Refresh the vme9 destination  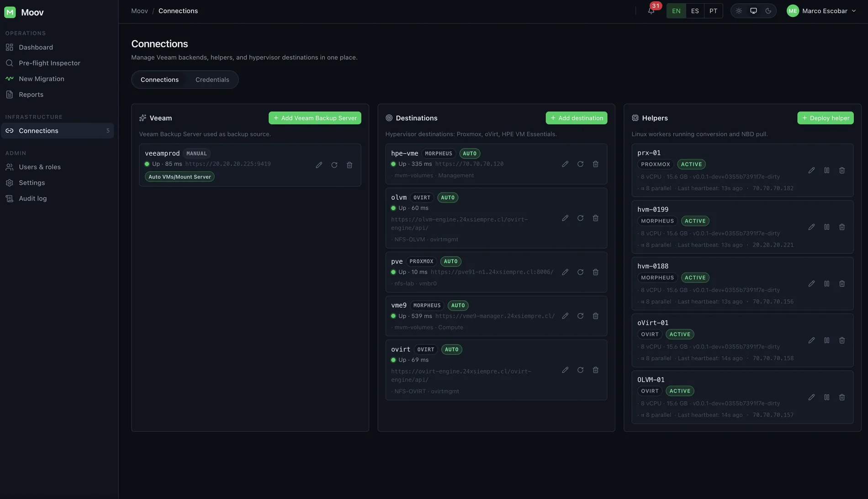pyautogui.click(x=580, y=316)
